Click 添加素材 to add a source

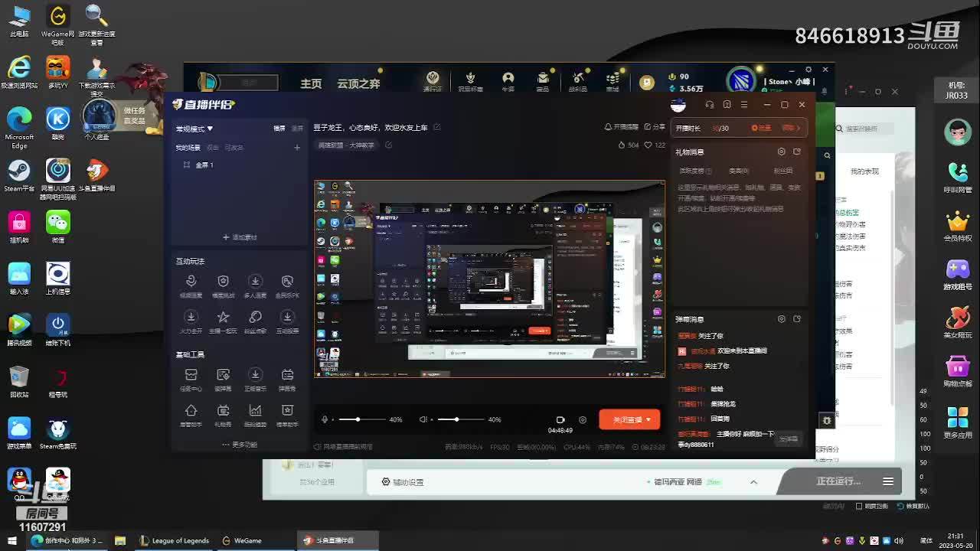coord(240,237)
